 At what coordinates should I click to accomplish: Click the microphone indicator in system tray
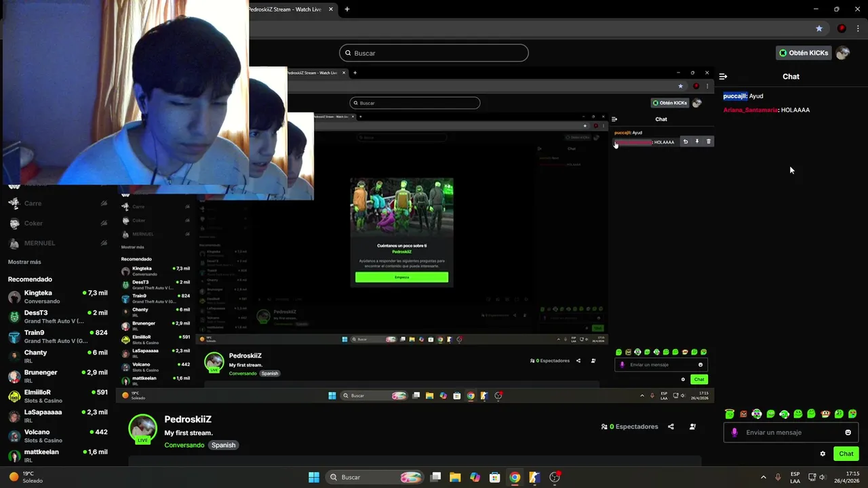click(778, 477)
